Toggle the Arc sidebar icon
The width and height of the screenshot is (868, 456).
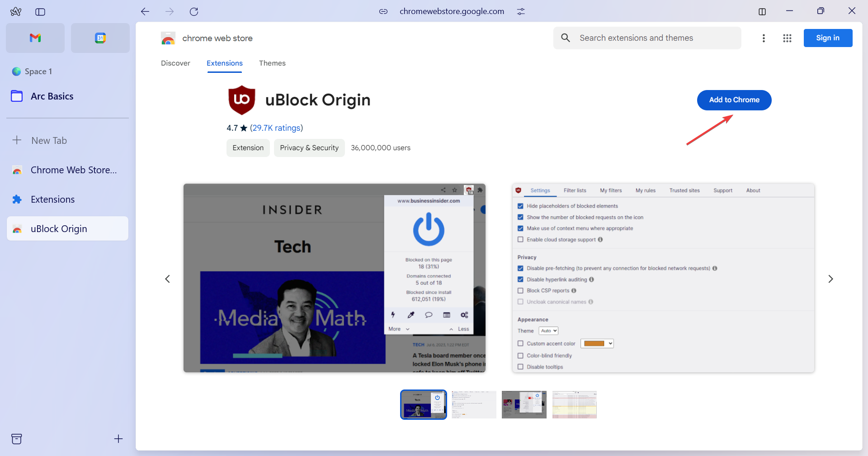click(x=40, y=12)
